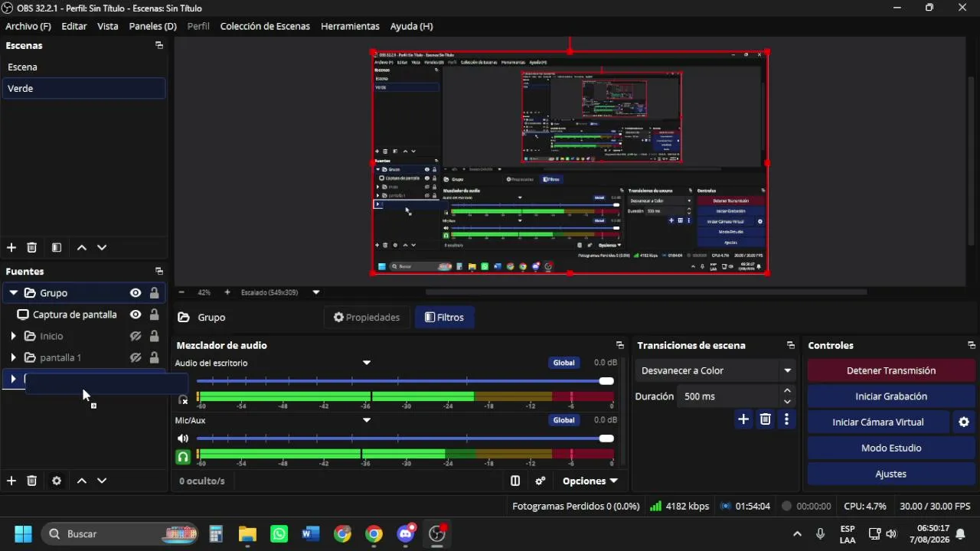Hide the Captura de pantalla source
This screenshot has width=980, height=551.
click(136, 315)
